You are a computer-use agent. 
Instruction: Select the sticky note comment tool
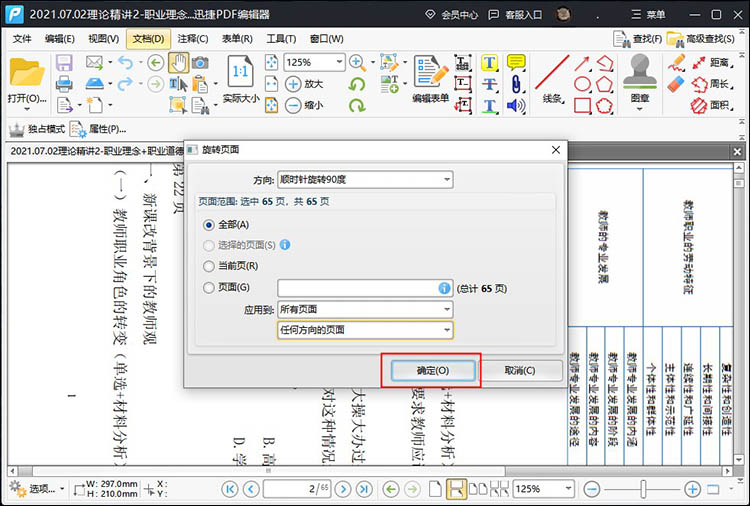point(516,62)
